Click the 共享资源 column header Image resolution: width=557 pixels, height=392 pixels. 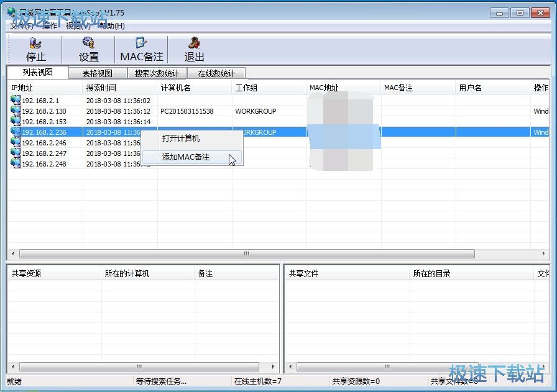(54, 273)
